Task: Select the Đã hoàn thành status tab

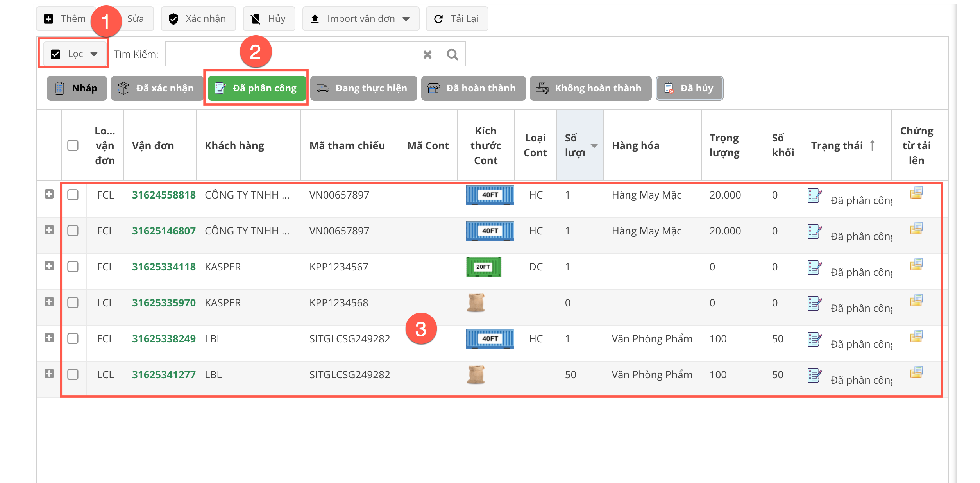Action: 473,88
